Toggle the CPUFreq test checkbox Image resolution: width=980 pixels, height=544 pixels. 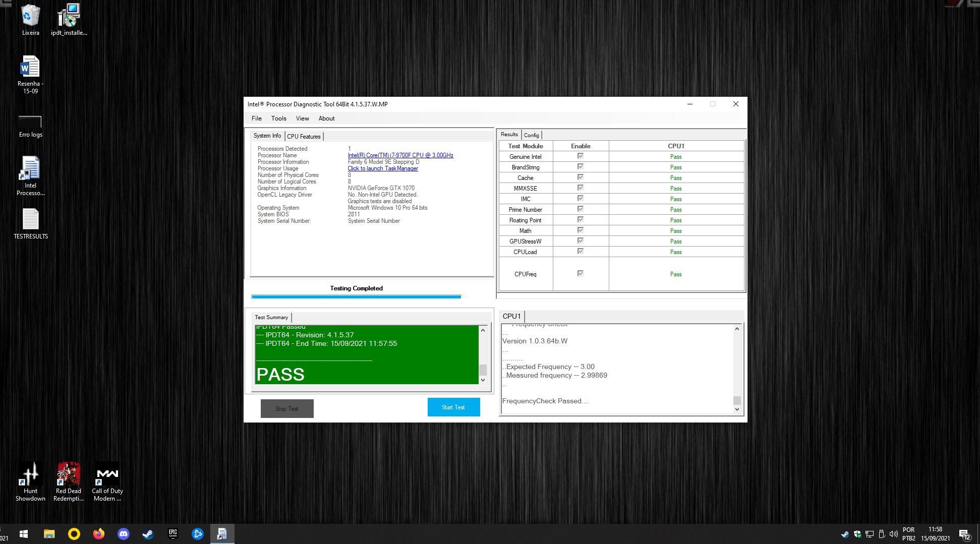(580, 274)
